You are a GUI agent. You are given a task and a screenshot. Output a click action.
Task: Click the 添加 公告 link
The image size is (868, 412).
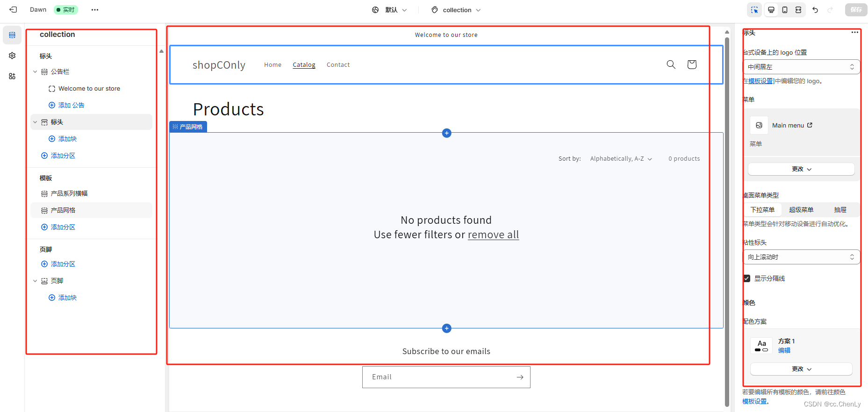(x=66, y=105)
